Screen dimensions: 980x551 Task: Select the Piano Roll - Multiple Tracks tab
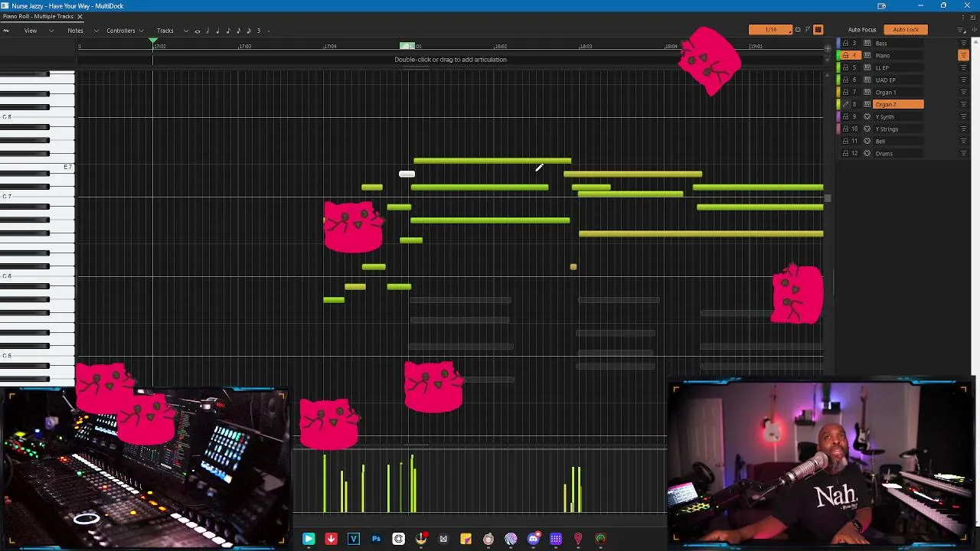tap(38, 16)
